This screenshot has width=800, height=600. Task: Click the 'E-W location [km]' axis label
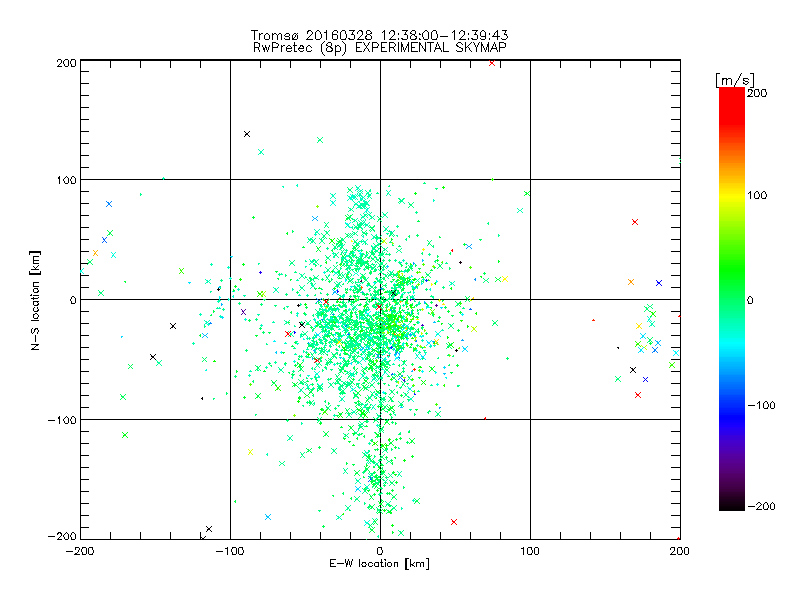click(x=379, y=563)
